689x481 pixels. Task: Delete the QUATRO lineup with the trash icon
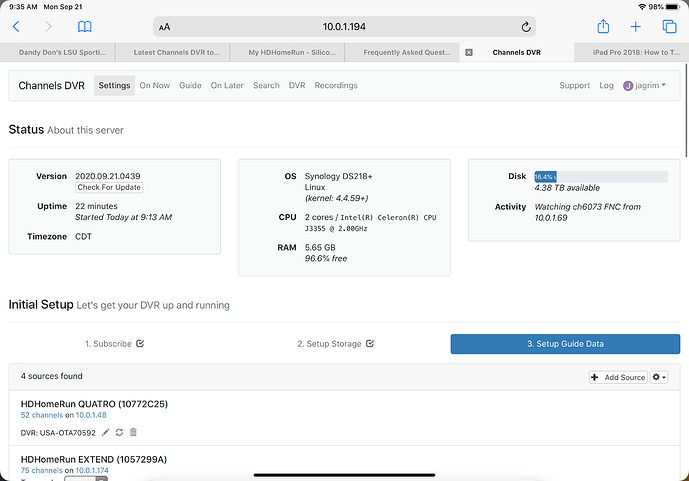pos(133,432)
